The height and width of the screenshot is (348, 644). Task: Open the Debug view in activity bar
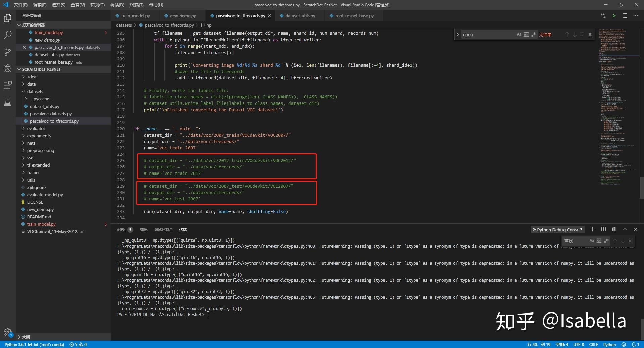(7, 68)
